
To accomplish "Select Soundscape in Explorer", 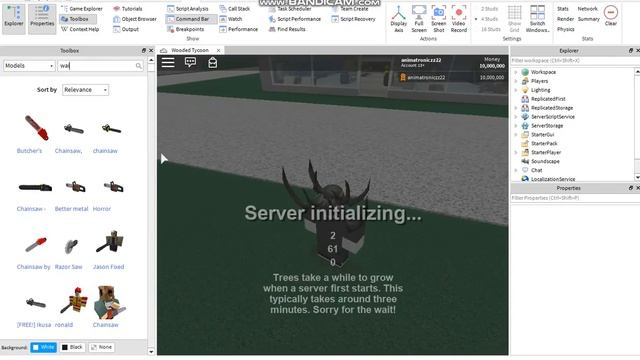I will click(x=545, y=161).
